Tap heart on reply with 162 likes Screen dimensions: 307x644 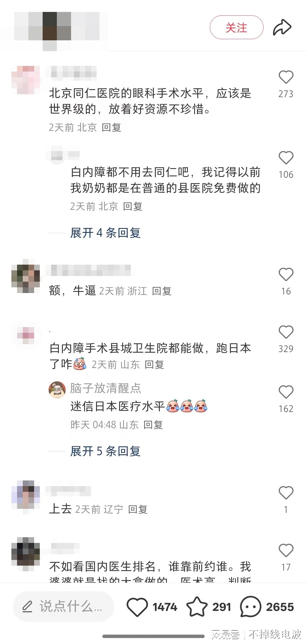286,392
